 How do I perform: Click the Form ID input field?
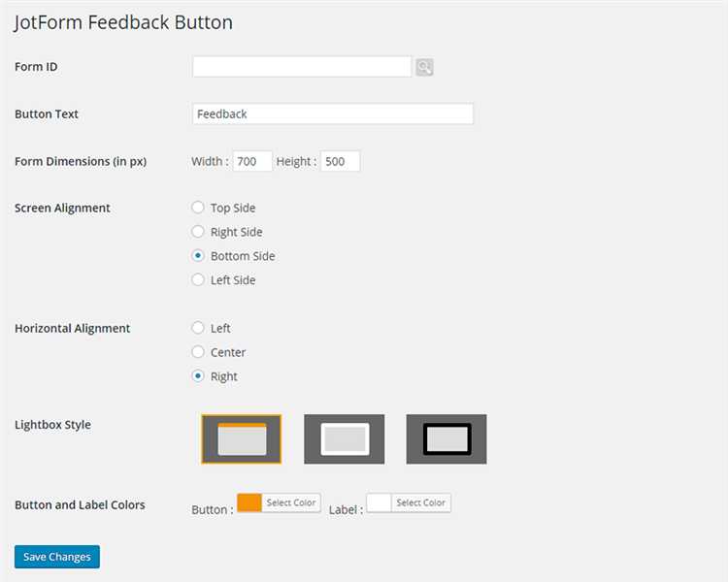(x=302, y=67)
